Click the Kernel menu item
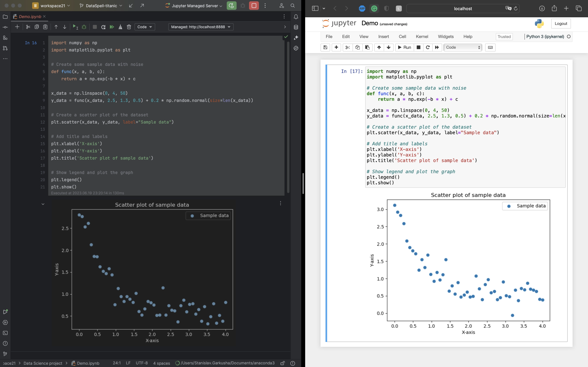This screenshot has width=588, height=367. coord(422,36)
